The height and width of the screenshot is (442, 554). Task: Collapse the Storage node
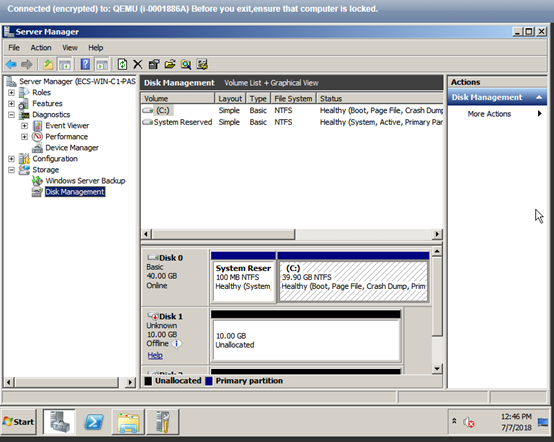11,170
